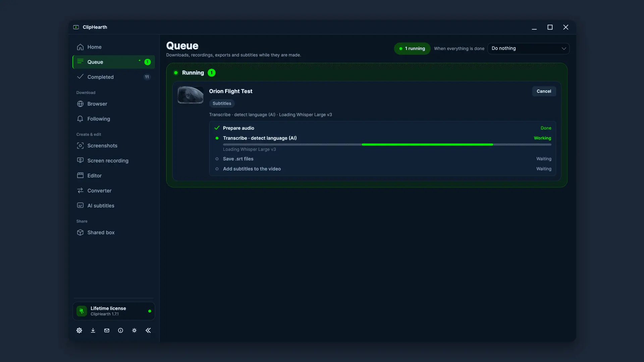
Task: Click the 'Orion Flight Test' title
Action: 231,91
